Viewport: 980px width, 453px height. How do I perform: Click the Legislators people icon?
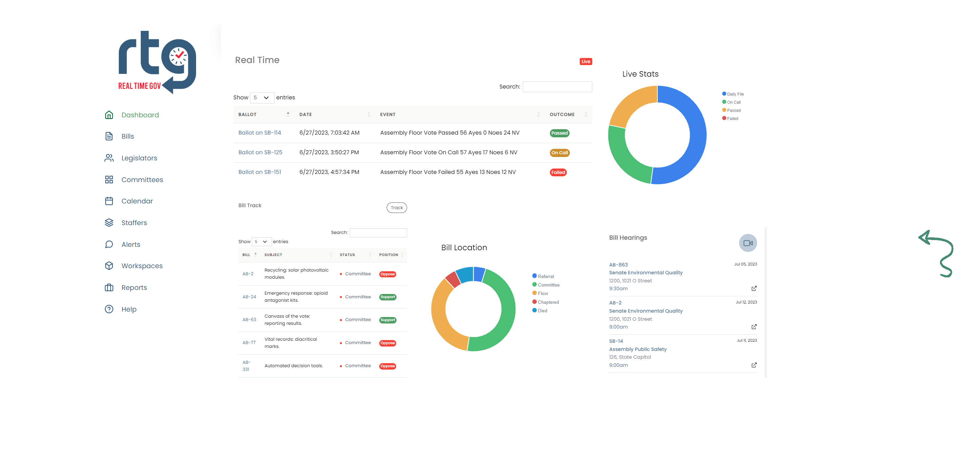pyautogui.click(x=109, y=158)
